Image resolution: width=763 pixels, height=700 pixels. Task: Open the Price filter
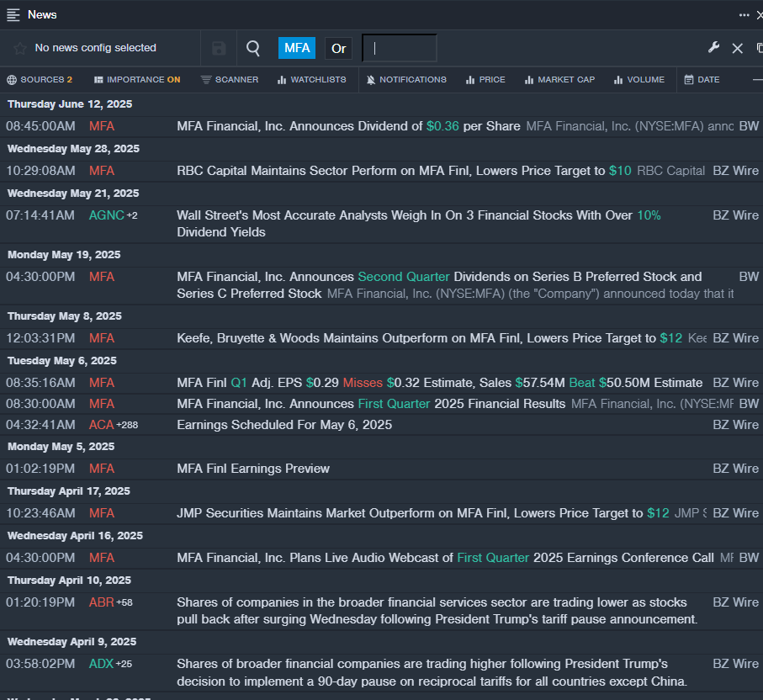pyautogui.click(x=485, y=80)
